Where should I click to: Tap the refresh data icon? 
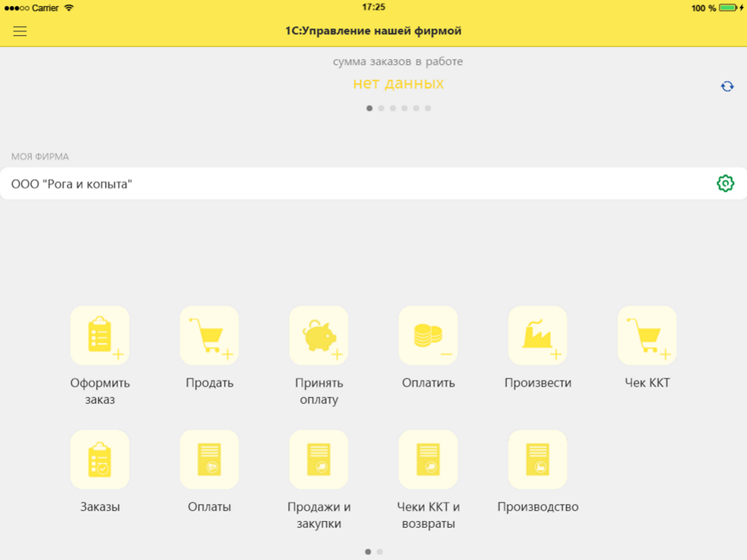[x=727, y=87]
